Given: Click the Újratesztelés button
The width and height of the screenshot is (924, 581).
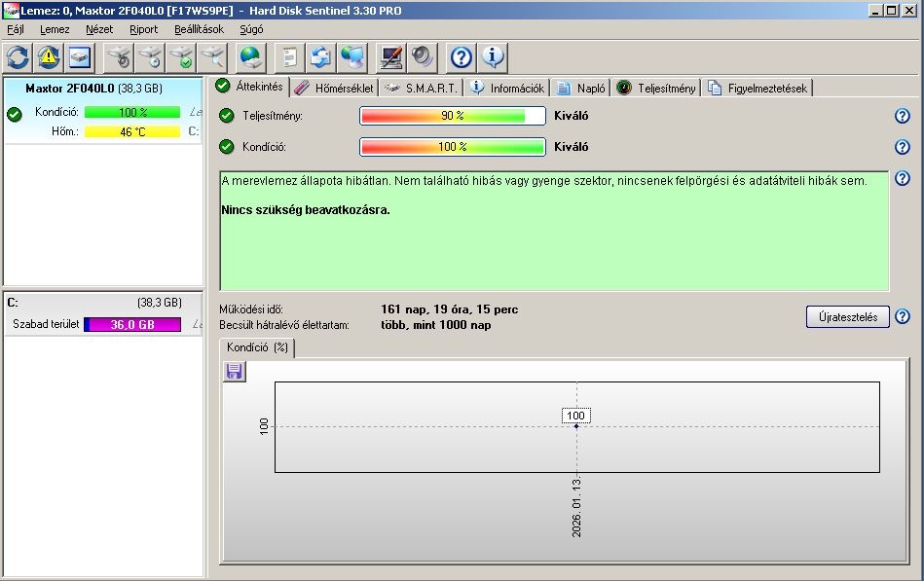Looking at the screenshot, I should [847, 317].
